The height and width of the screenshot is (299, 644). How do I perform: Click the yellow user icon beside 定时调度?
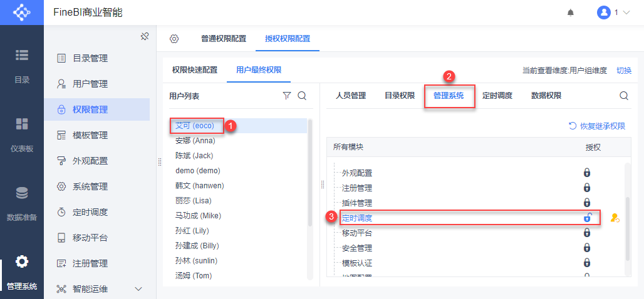(615, 218)
